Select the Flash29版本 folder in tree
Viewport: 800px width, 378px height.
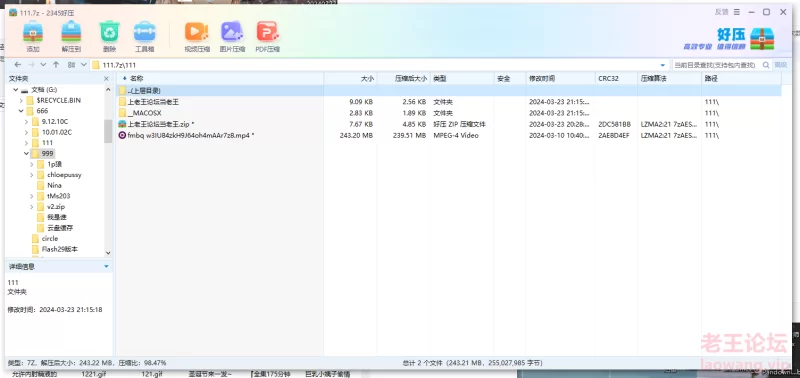[54, 249]
